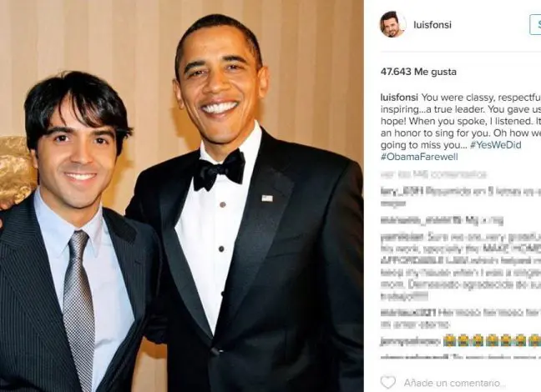Open username of the long paragraph comment
Screen dimensions: 541x392
coord(402,237)
